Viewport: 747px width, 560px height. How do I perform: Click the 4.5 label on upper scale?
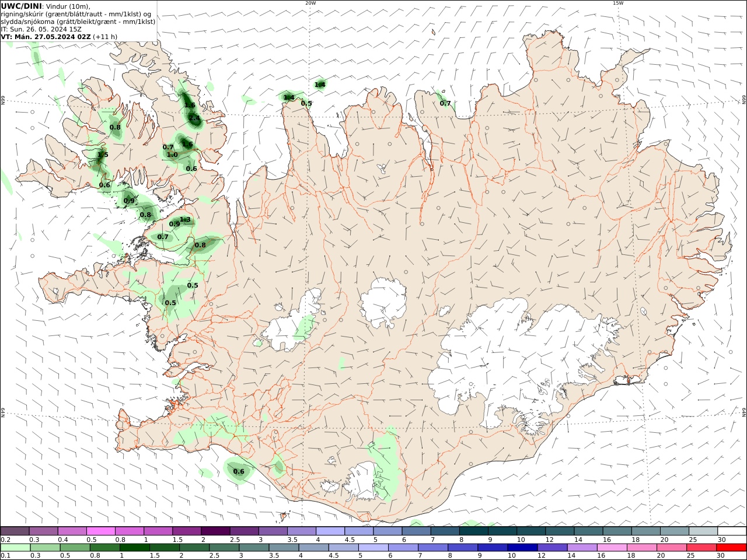pyautogui.click(x=350, y=540)
